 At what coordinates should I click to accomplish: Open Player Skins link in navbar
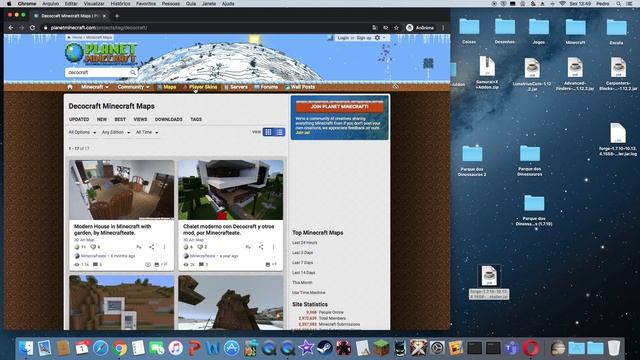coord(200,87)
